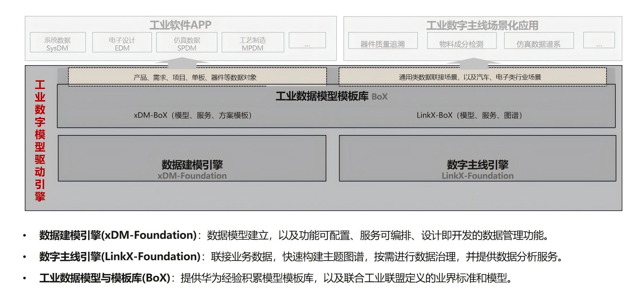This screenshot has width=644, height=294.
Task: Select 物料成分检测 application
Action: coord(462,42)
